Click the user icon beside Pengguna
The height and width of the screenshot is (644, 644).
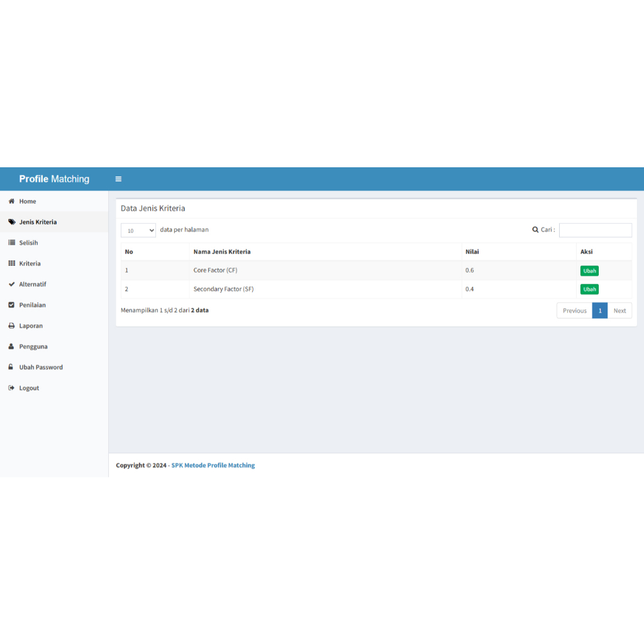coord(11,347)
